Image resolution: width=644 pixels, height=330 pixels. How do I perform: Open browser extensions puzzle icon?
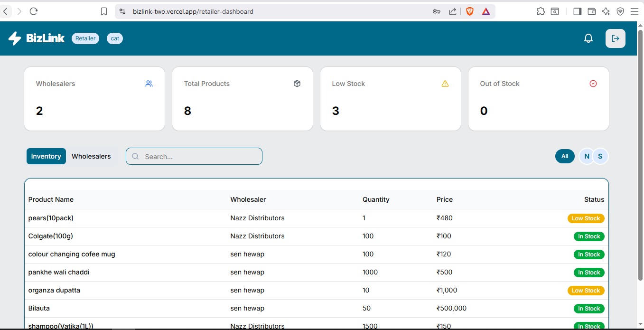click(x=541, y=11)
